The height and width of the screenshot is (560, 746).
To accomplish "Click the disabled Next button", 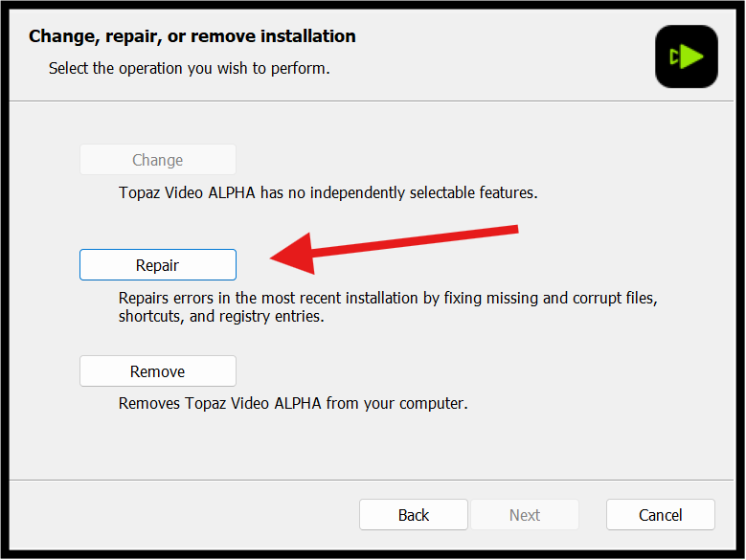I will click(524, 515).
